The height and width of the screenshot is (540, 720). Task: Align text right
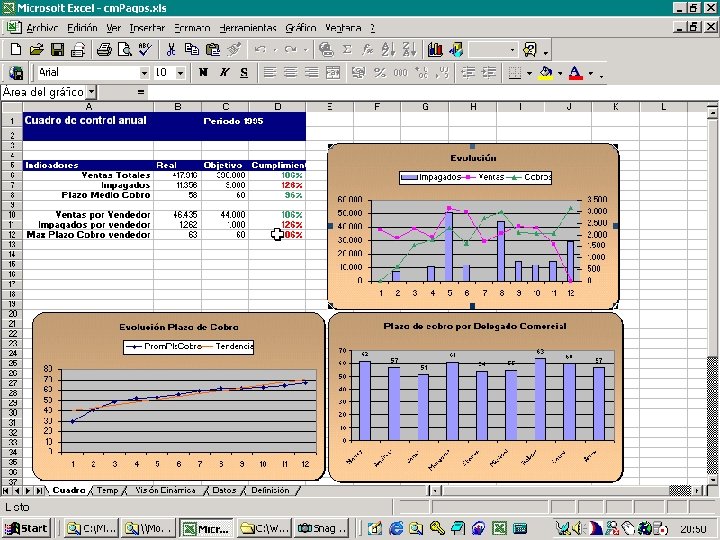pyautogui.click(x=312, y=72)
